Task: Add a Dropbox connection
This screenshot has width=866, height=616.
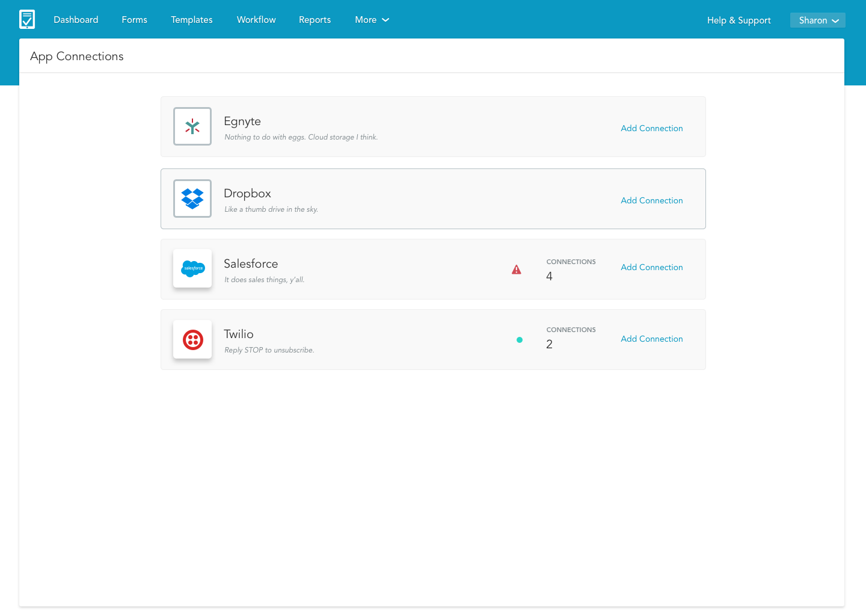Action: click(651, 200)
